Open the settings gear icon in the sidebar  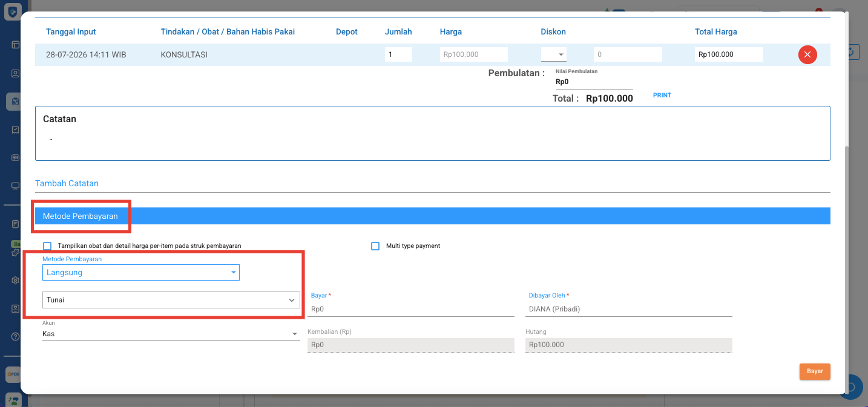15,281
